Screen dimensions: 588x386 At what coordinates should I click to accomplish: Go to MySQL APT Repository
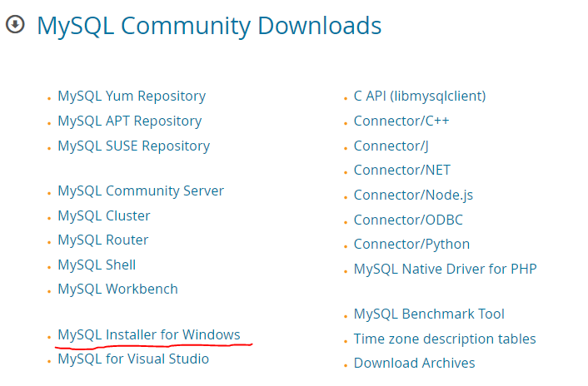130,121
